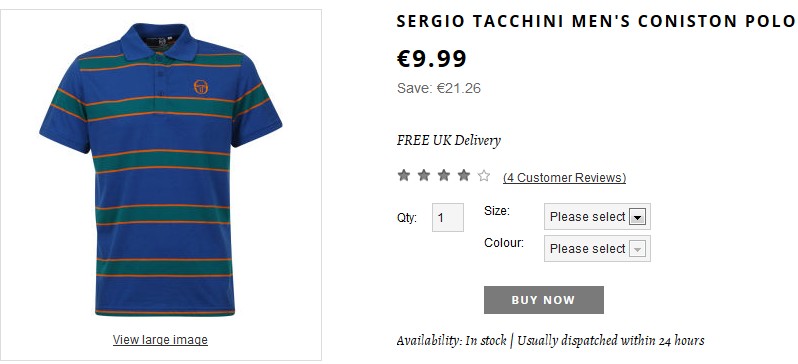
Task: Click the Colour 'Please select' combo box
Action: click(597, 248)
